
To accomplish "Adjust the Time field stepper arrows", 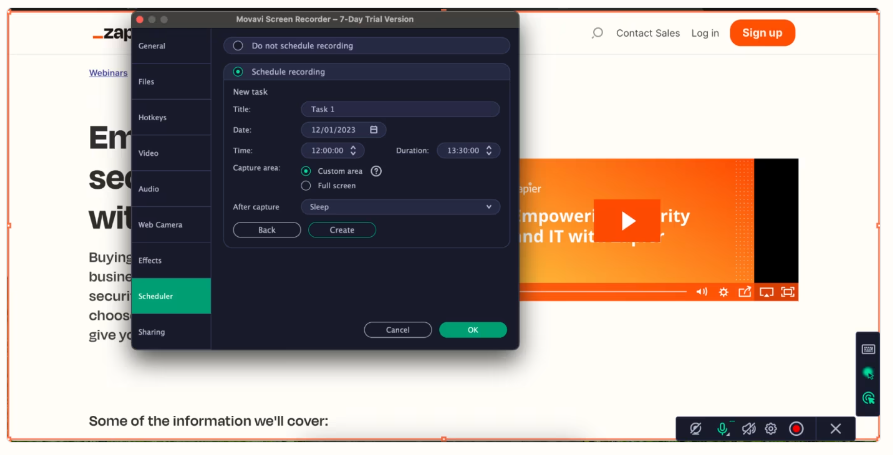I will pos(353,150).
